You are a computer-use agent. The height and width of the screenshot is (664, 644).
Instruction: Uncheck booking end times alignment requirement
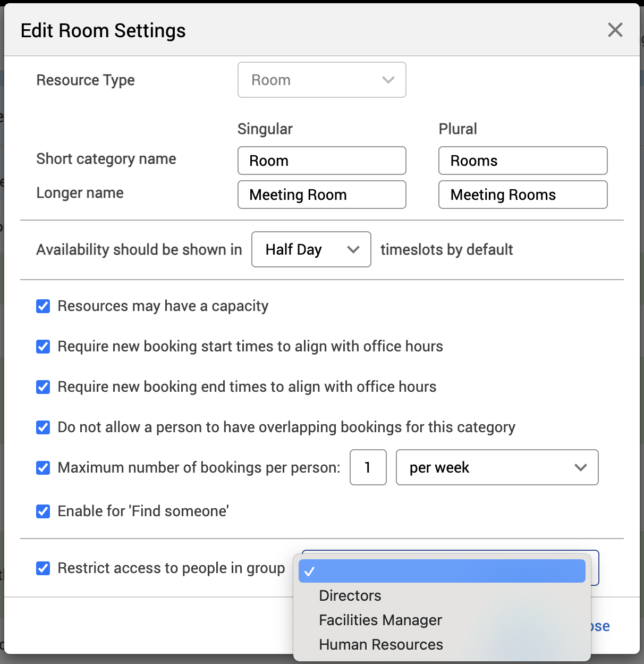point(43,387)
